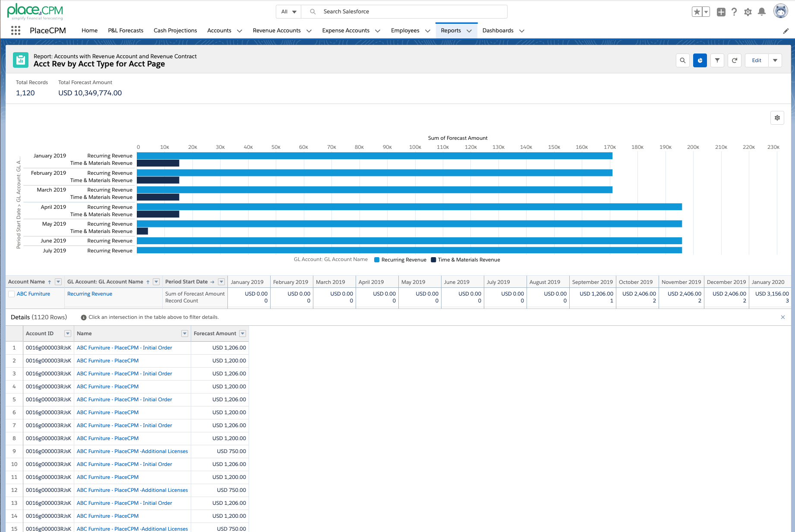
Task: Close the Details panel
Action: click(x=783, y=317)
